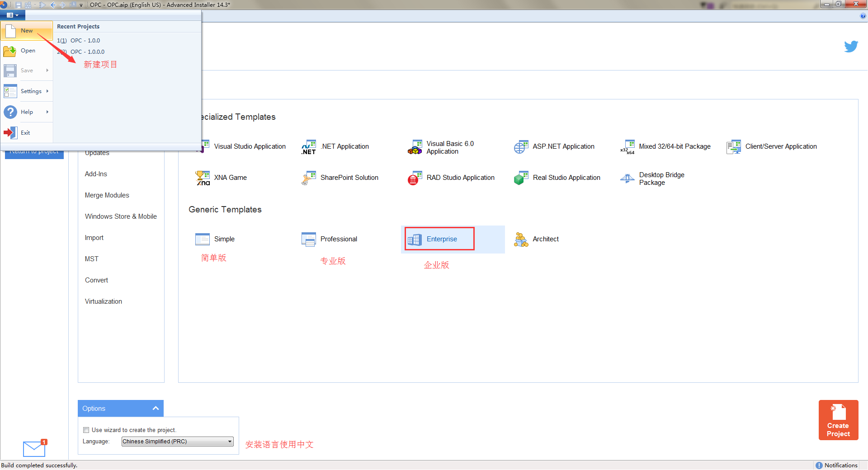Click the help question mark icon top right
Image resolution: width=868 pixels, height=470 pixels.
863,16
